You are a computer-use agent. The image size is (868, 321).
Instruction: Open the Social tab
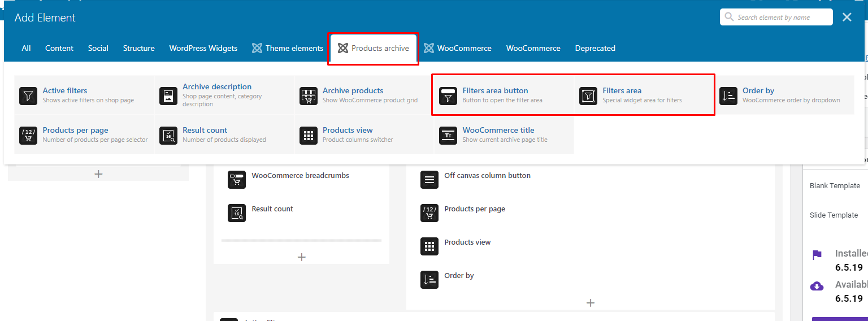(98, 48)
